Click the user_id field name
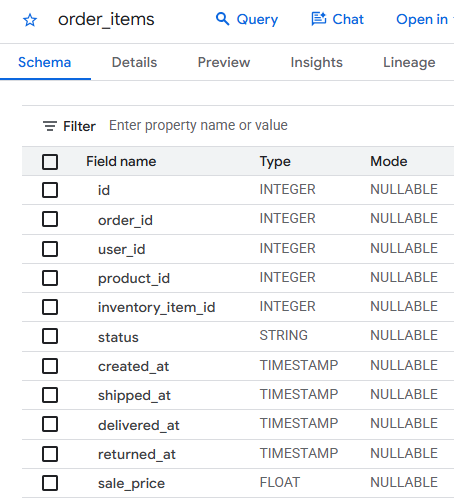454x501 pixels. pyautogui.click(x=122, y=249)
